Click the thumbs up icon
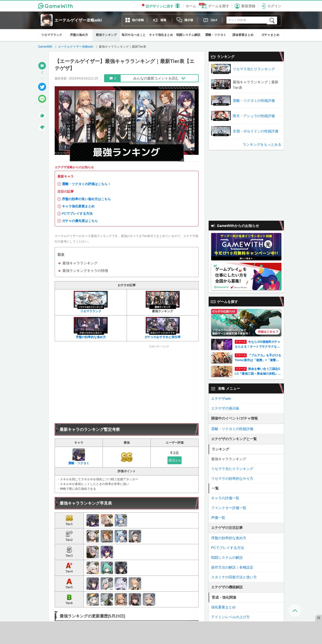 42,115
